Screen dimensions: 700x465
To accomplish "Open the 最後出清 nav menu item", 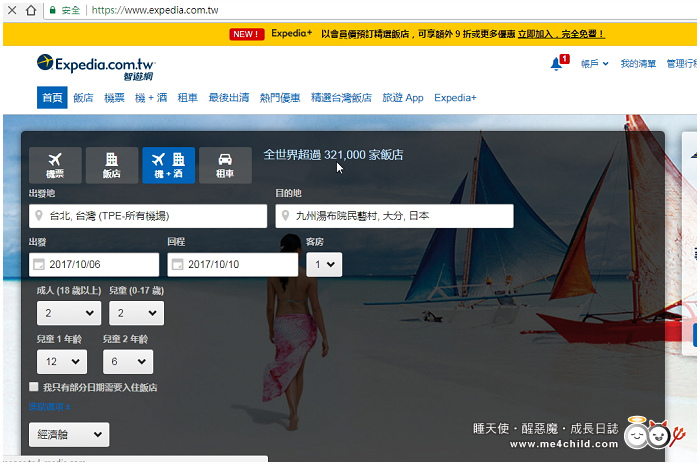I will [229, 98].
